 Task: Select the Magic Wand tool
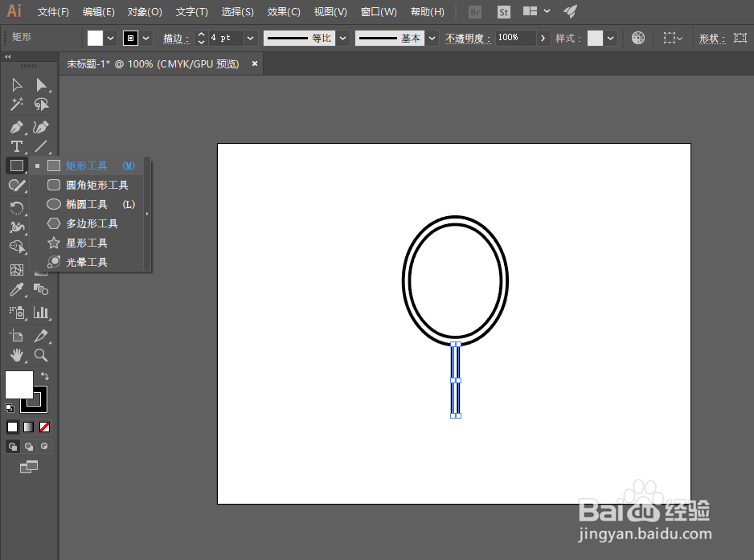point(17,104)
